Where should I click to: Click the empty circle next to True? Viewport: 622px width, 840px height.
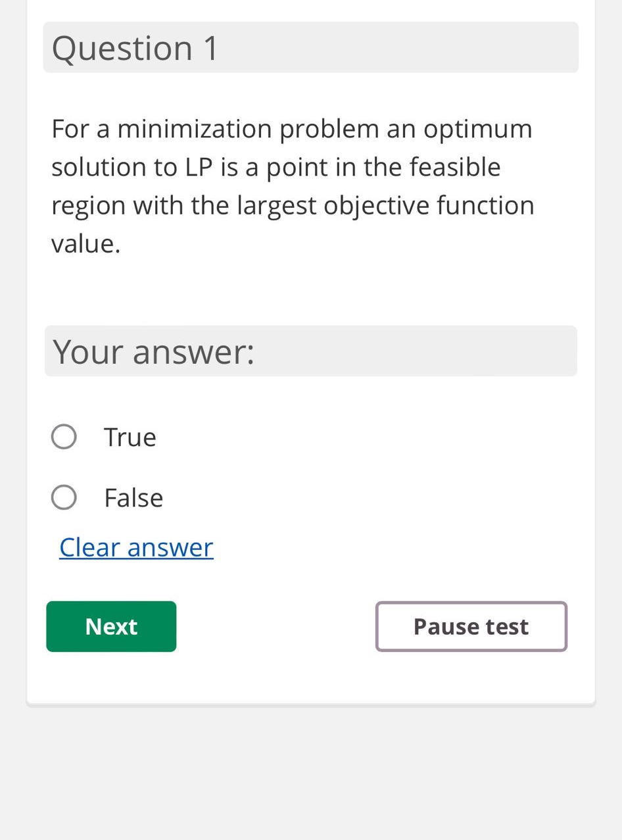[63, 435]
